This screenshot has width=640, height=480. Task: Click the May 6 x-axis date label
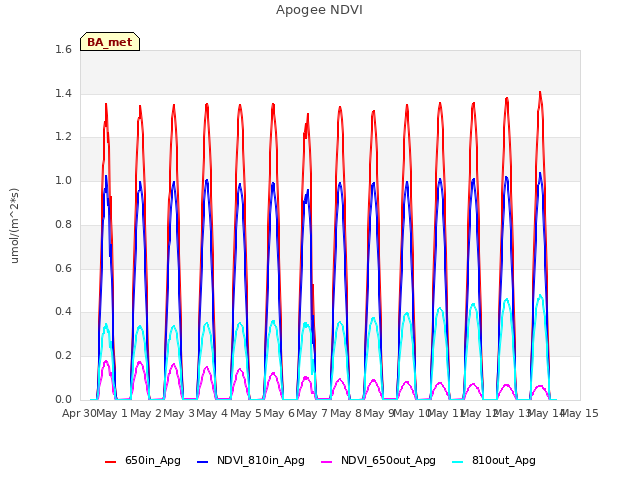[279, 413]
